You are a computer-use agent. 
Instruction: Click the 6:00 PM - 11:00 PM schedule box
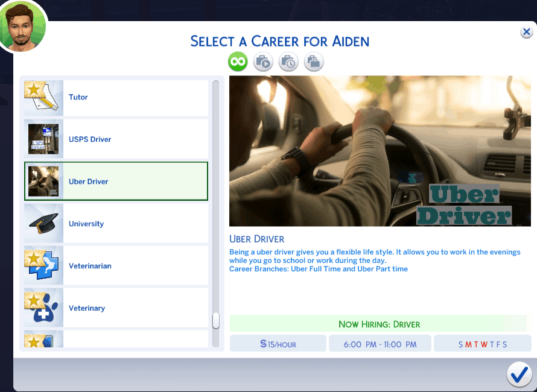[x=380, y=344]
